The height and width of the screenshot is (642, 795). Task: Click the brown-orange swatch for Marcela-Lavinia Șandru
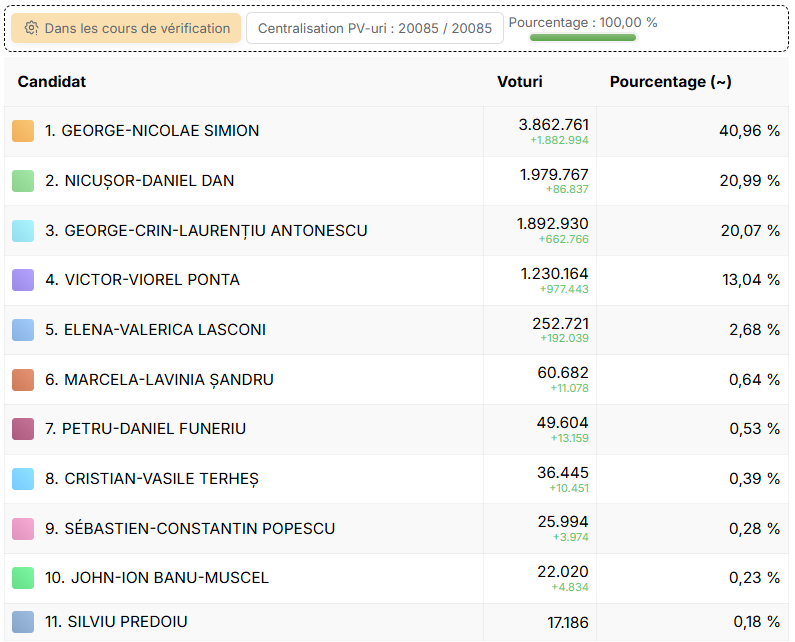[23, 380]
